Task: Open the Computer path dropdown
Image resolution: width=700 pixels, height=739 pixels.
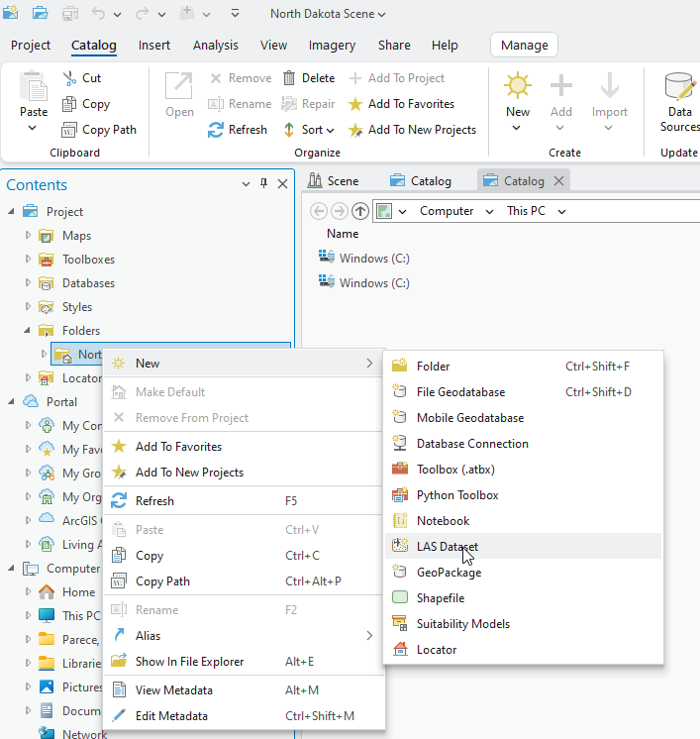Action: coord(489,212)
